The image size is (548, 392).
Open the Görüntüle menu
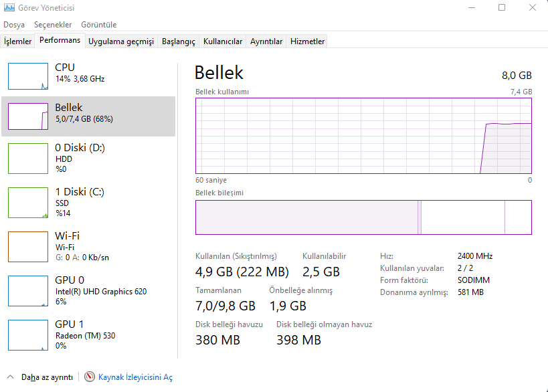[x=99, y=25]
